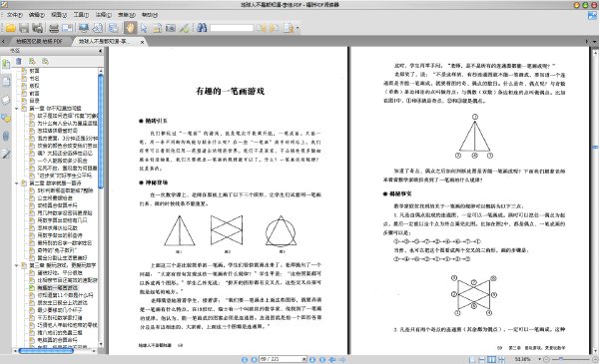Open the tab list dropdown at the right of the tab bar
599x364 pixels.
(594, 41)
